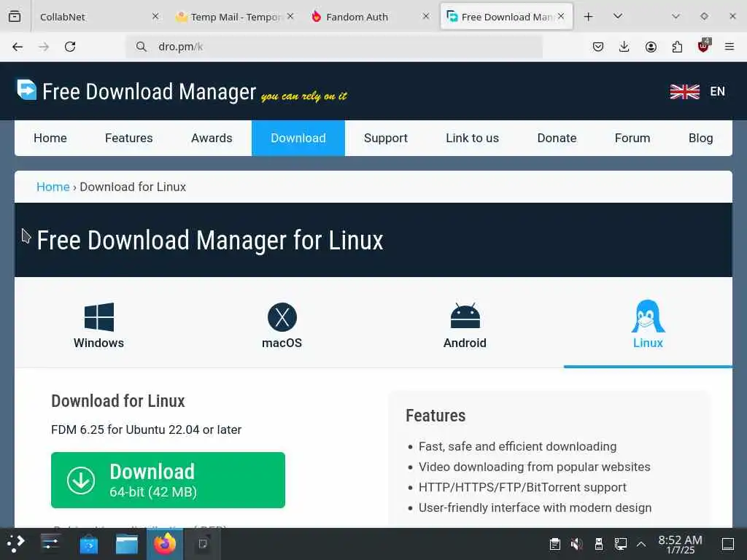Open the Download navigation item

click(298, 138)
